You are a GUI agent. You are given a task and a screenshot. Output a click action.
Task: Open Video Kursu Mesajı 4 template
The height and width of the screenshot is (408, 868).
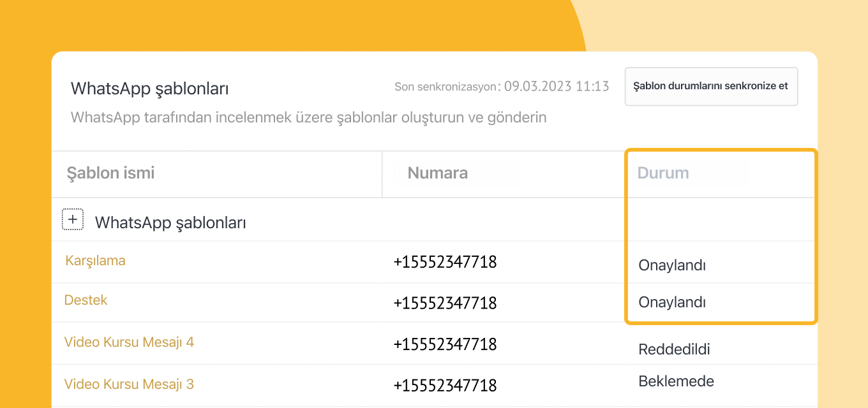[x=129, y=342]
